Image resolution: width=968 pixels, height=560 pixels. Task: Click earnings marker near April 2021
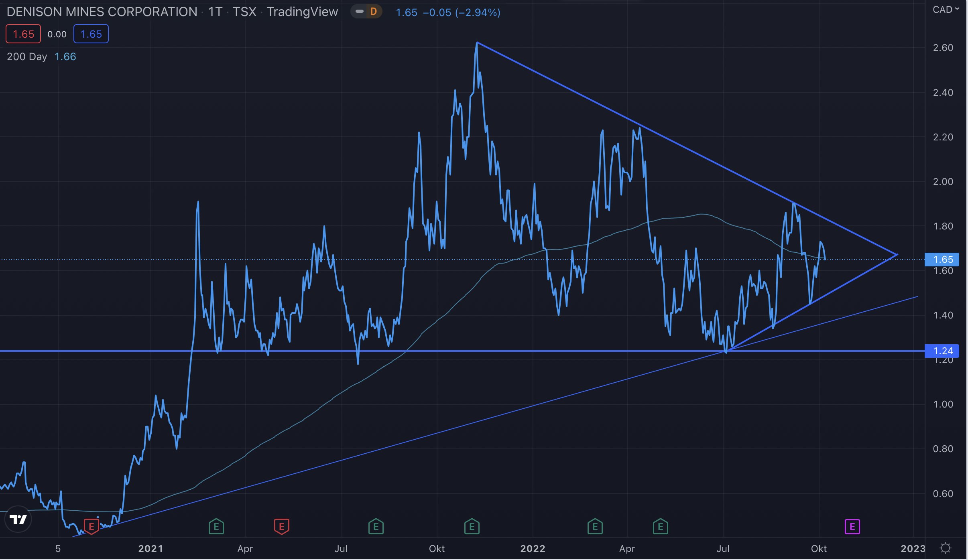coord(216,526)
